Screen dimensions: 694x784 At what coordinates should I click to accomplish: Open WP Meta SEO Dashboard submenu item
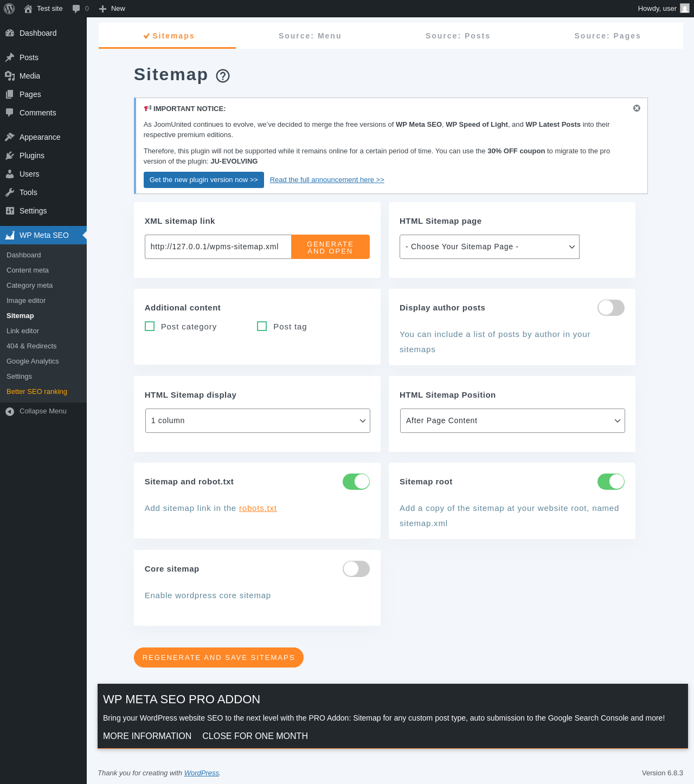pyautogui.click(x=24, y=255)
